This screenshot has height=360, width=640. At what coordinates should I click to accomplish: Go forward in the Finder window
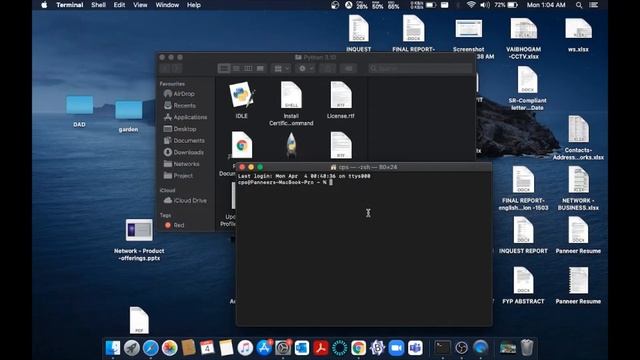176,68
